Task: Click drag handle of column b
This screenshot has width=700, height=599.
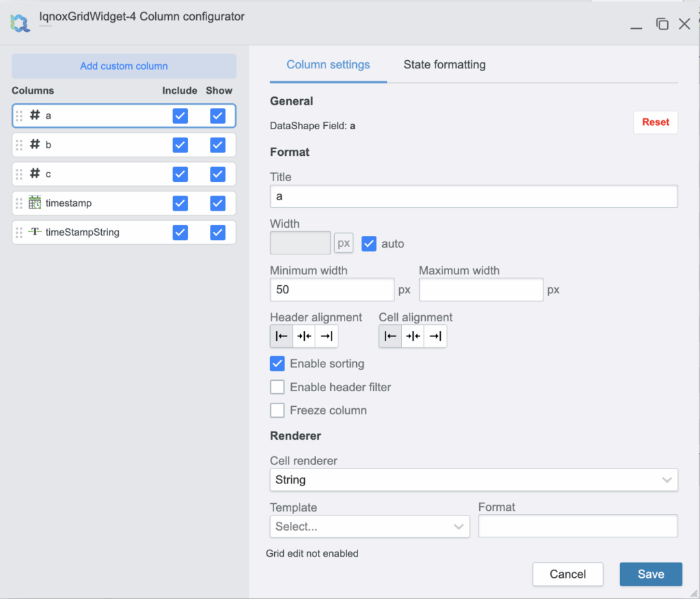Action: tap(19, 145)
